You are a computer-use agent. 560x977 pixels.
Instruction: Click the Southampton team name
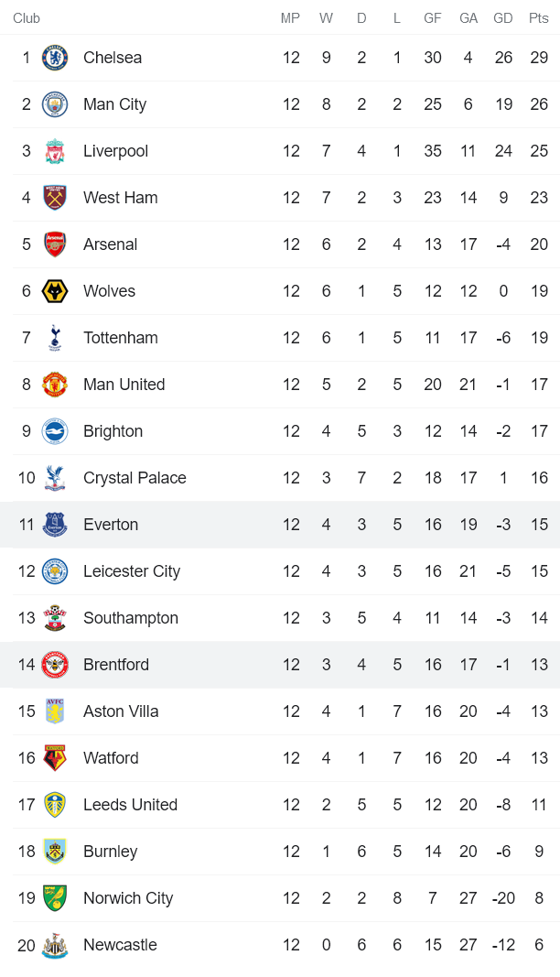pyautogui.click(x=131, y=618)
